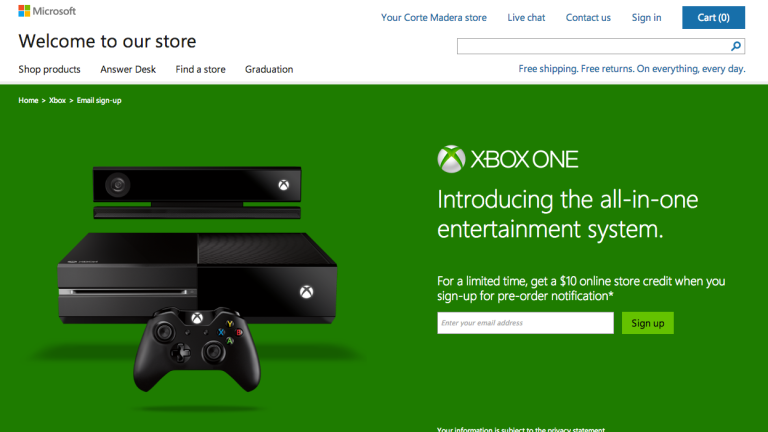
Task: Focus the email address input field
Action: point(525,323)
